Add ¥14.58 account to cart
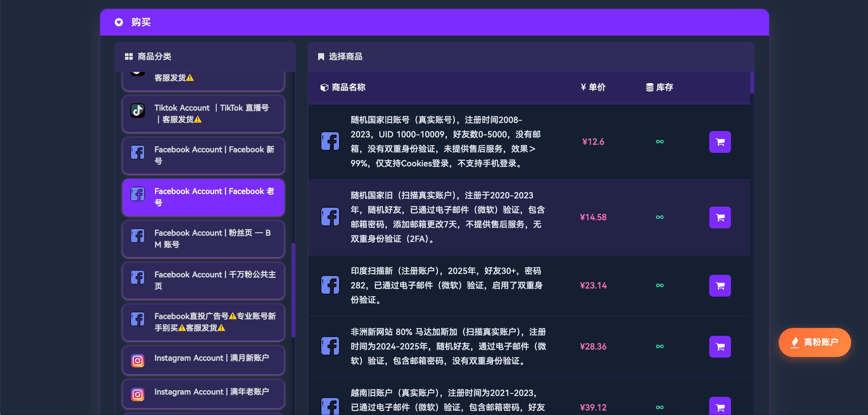 pos(720,217)
